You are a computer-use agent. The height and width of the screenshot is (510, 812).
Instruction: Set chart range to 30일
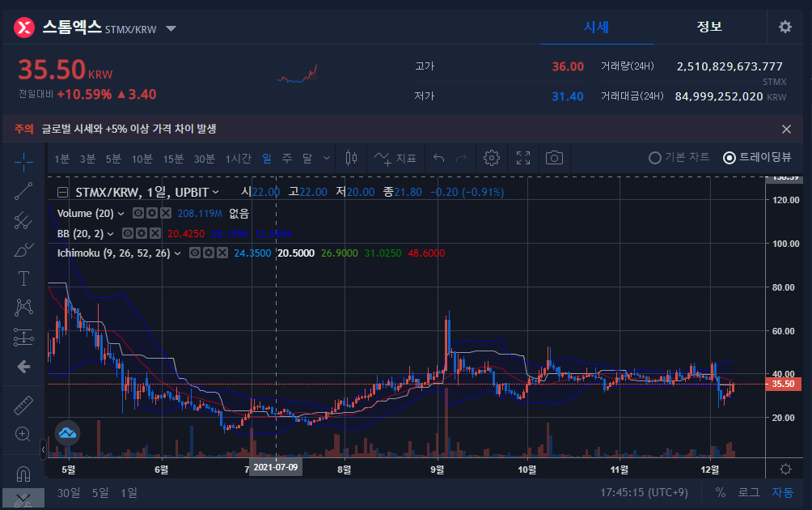pyautogui.click(x=69, y=493)
